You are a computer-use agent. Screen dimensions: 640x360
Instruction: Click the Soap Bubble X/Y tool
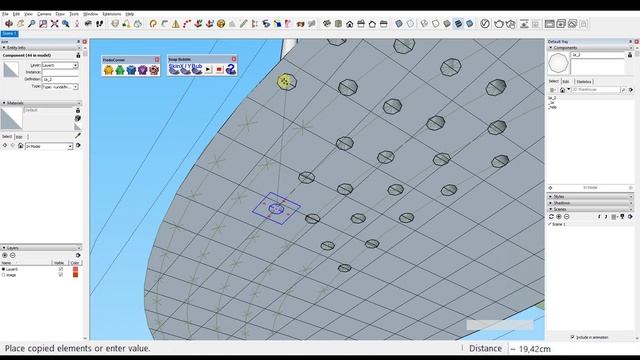click(x=186, y=69)
